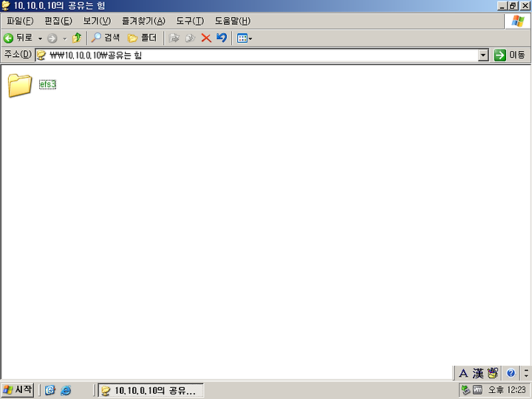
Task: Activate the 10.10.0.10 taskbar window button
Action: point(151,390)
